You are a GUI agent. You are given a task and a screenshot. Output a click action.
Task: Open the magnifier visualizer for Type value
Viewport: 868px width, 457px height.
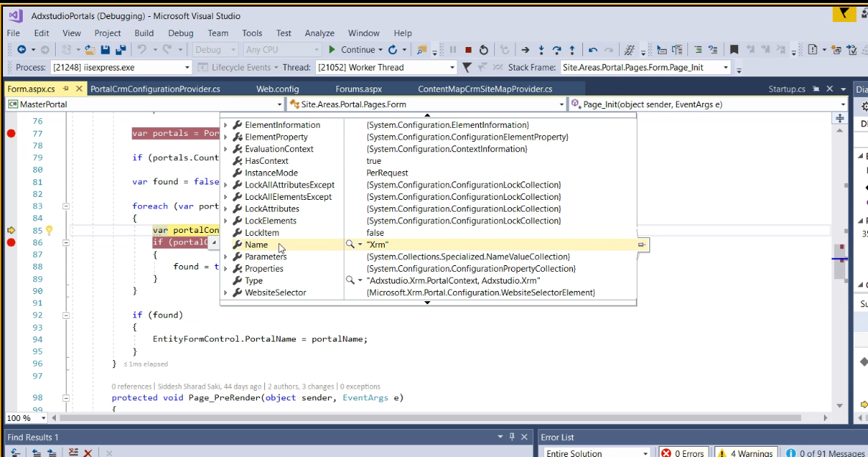click(x=350, y=280)
